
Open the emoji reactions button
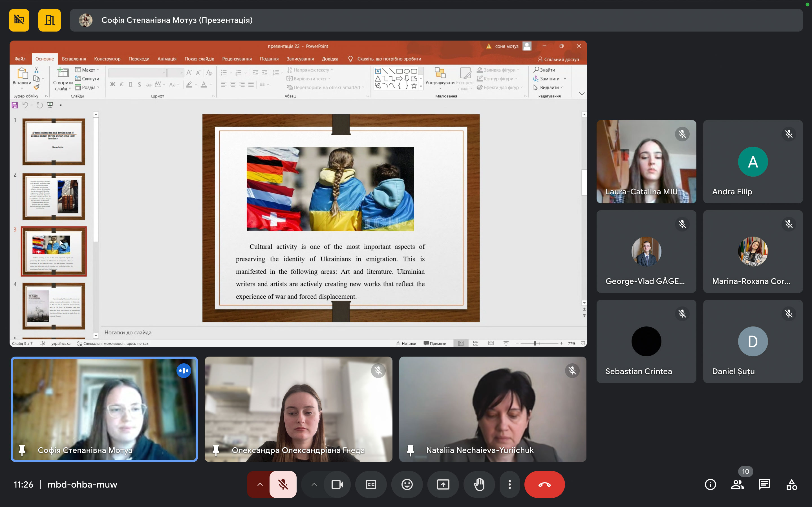coord(407,484)
